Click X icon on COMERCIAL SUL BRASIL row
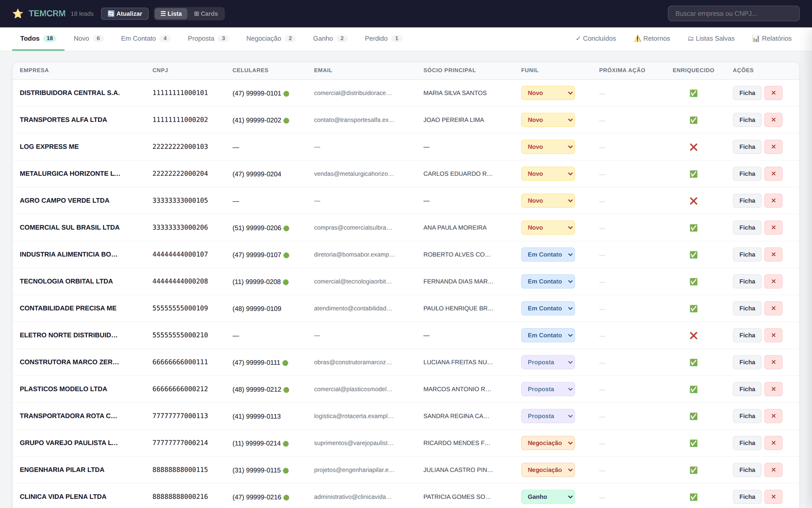The height and width of the screenshot is (508, 812). [773, 228]
